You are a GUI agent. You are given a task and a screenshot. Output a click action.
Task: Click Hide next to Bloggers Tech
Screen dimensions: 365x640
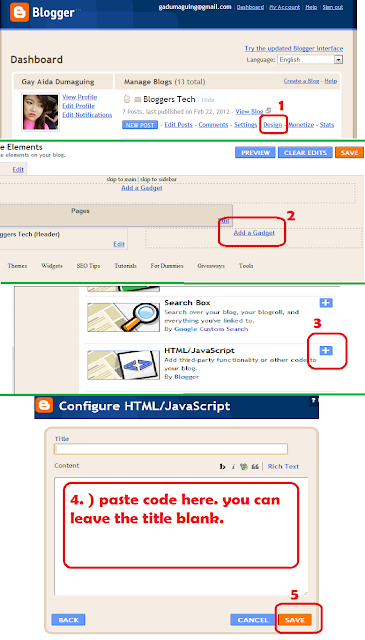click(x=207, y=100)
